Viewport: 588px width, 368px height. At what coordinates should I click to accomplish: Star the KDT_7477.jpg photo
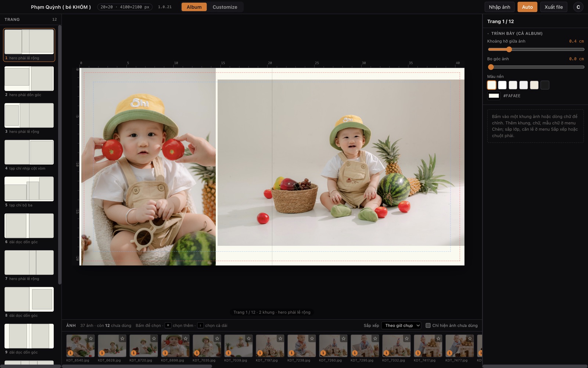click(x=470, y=339)
